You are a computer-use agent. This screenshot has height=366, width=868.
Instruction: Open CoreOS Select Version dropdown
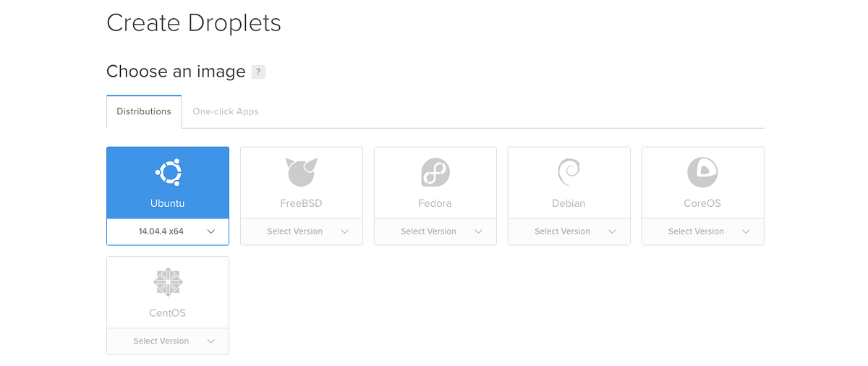703,231
